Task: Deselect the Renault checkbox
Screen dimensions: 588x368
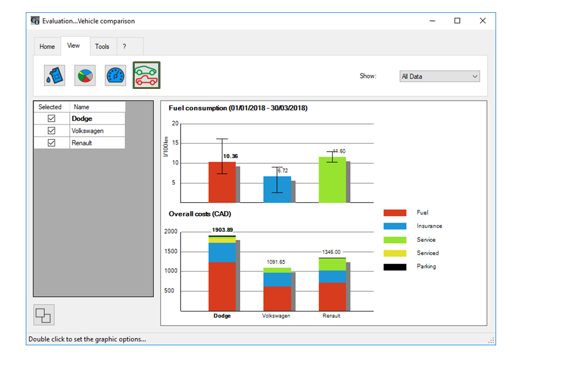Action: (x=51, y=143)
